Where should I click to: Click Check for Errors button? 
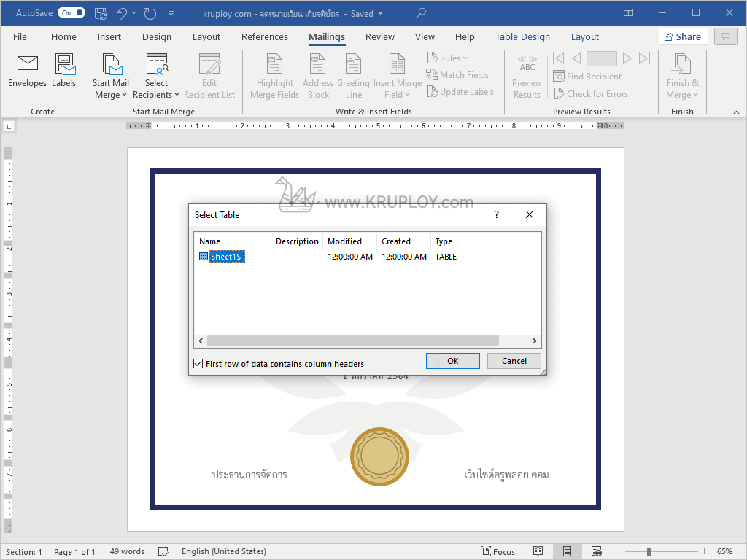coord(591,94)
